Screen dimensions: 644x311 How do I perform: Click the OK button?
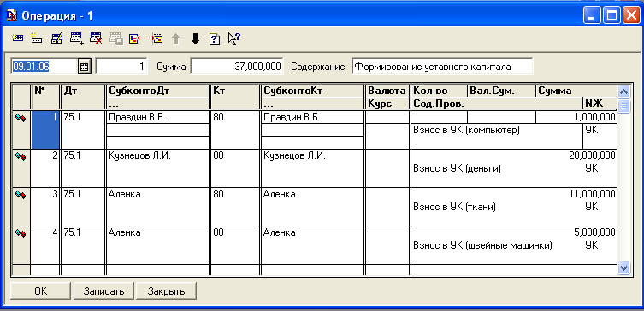pyautogui.click(x=41, y=291)
